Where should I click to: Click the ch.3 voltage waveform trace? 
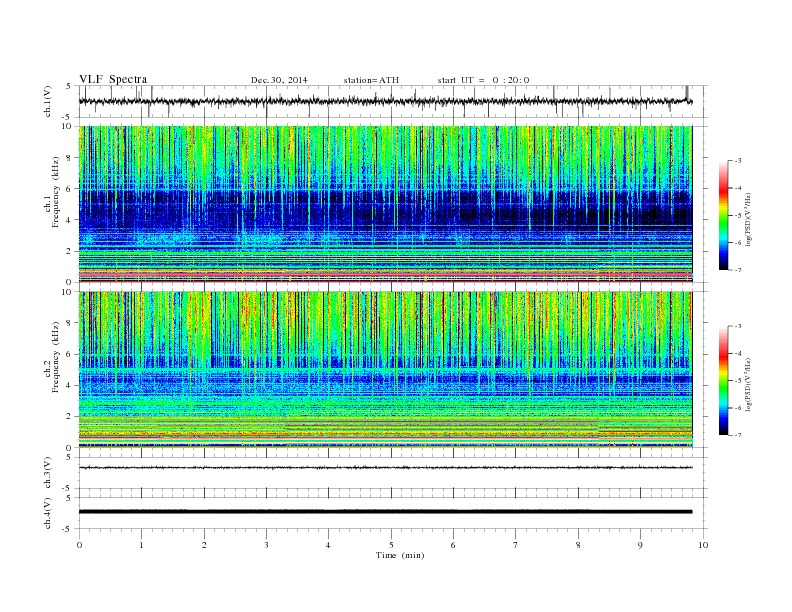[x=385, y=468]
